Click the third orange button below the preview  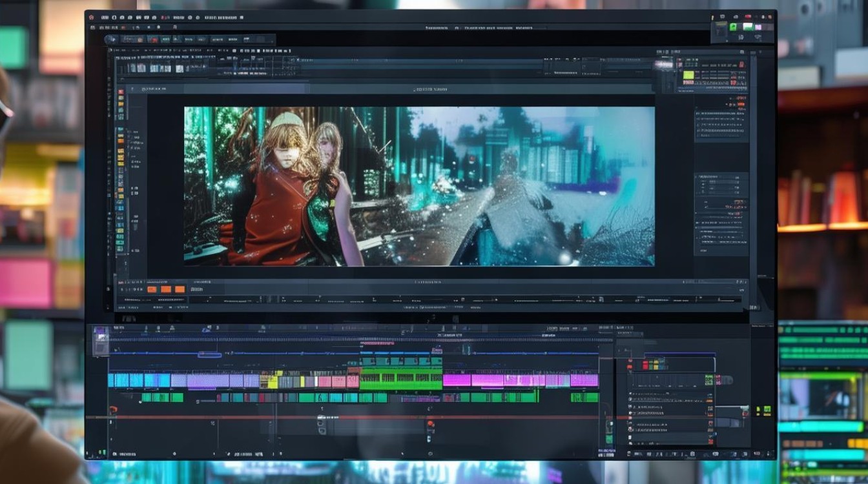point(180,289)
